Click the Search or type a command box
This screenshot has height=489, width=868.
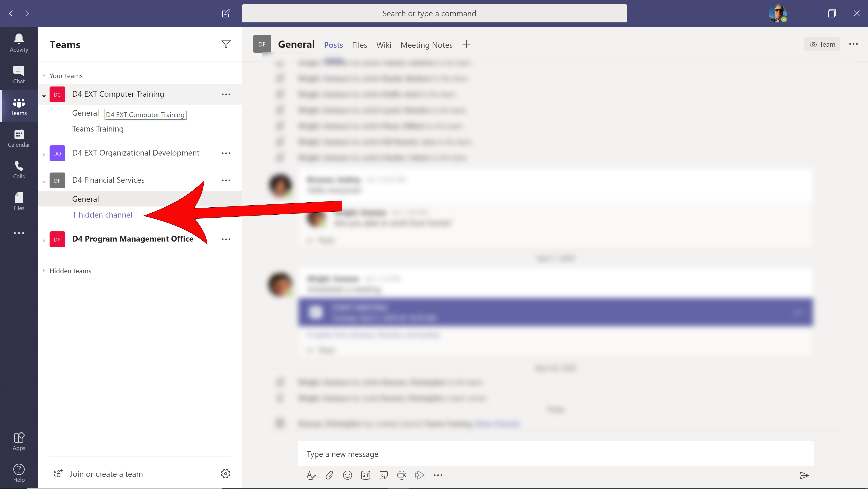click(434, 14)
